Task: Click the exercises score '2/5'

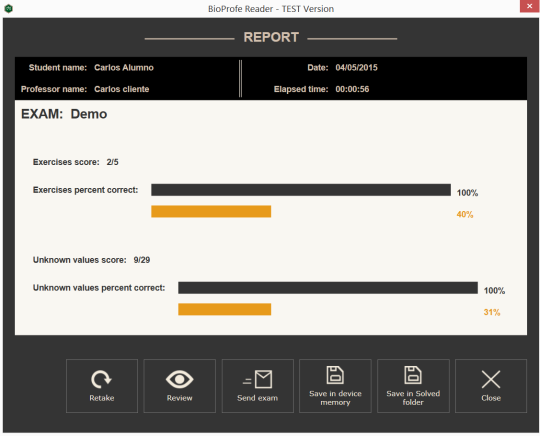Action: [x=112, y=162]
